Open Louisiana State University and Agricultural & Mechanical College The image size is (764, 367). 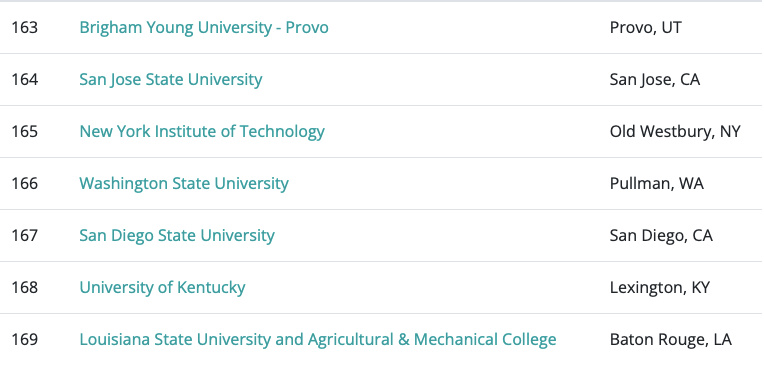coord(318,340)
